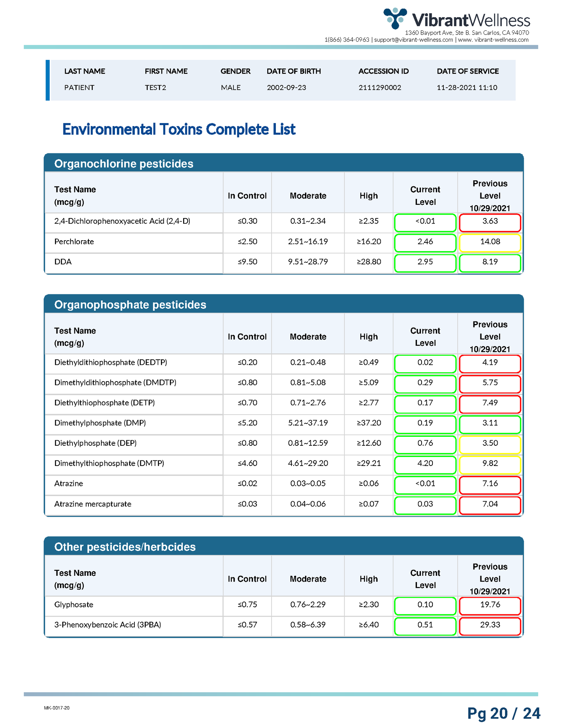The width and height of the screenshot is (563, 728).
Task: Click 3PBA current level 0.51
Action: pos(425,626)
